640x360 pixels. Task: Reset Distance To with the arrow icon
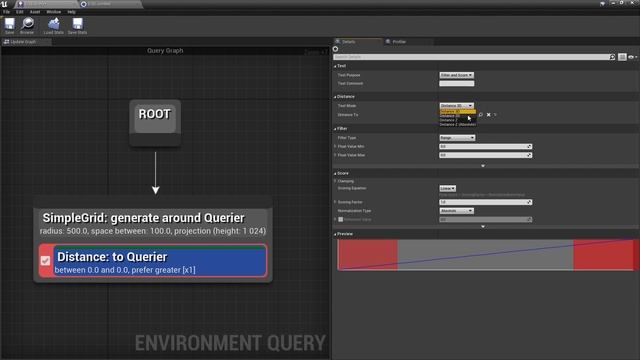click(495, 115)
